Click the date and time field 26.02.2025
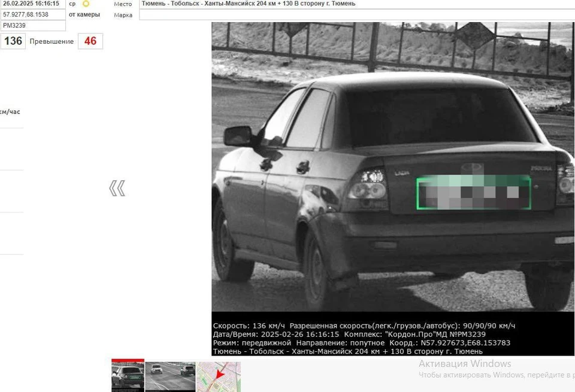Screen dimensions: 575x392 click(x=32, y=4)
